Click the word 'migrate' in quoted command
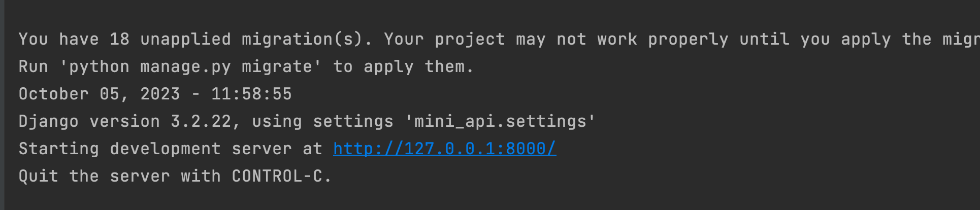This screenshot has width=980, height=210. (277, 67)
